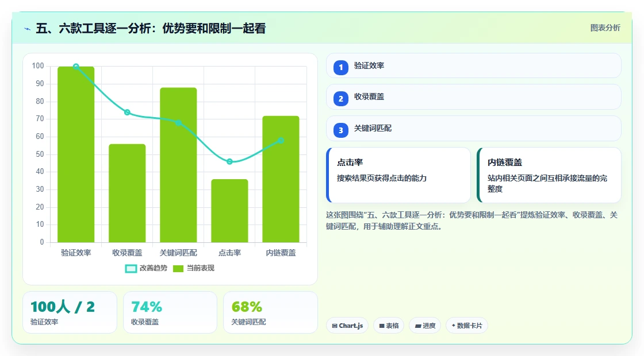Click the 表格 tag
This screenshot has width=644, height=356.
point(389,326)
